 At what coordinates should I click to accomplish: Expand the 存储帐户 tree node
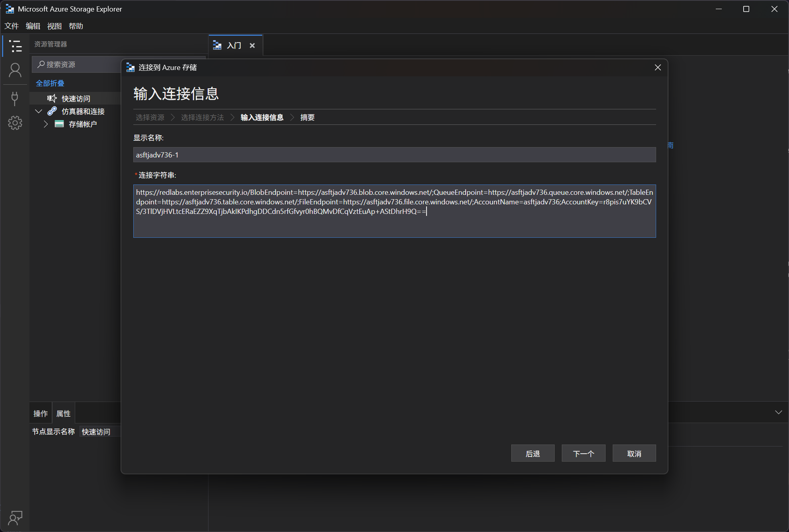click(x=46, y=124)
